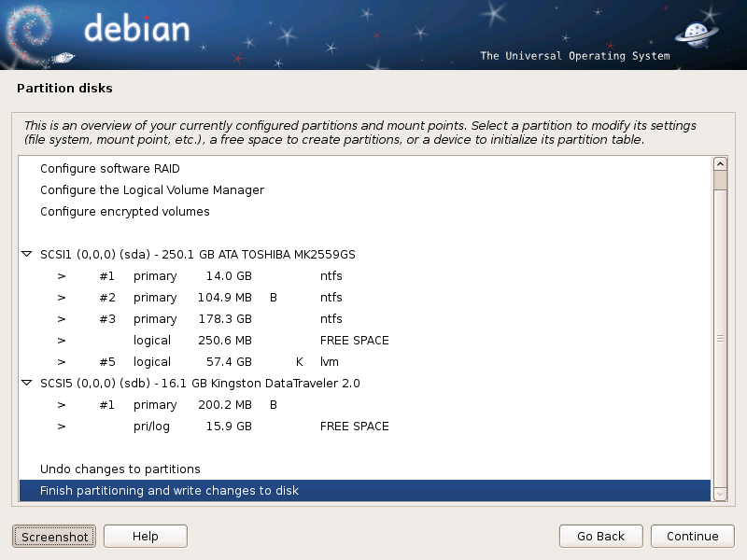Screen dimensions: 747x560
Task: Click the '>' arrow on the 14.0 GB row
Action: (x=62, y=276)
